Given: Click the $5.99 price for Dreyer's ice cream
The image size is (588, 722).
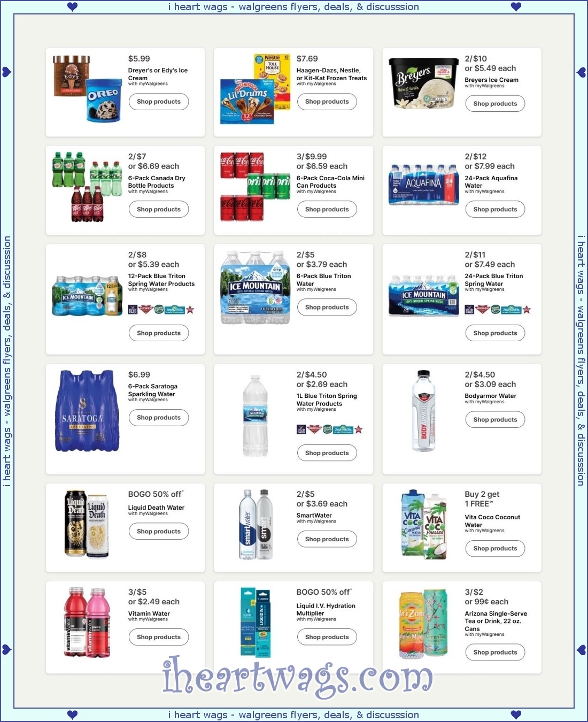Looking at the screenshot, I should [x=139, y=59].
